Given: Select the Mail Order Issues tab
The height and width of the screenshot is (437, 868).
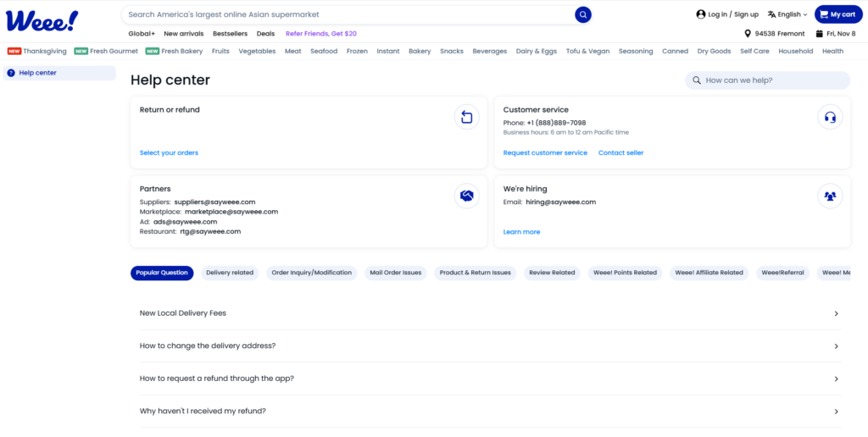Looking at the screenshot, I should 396,273.
